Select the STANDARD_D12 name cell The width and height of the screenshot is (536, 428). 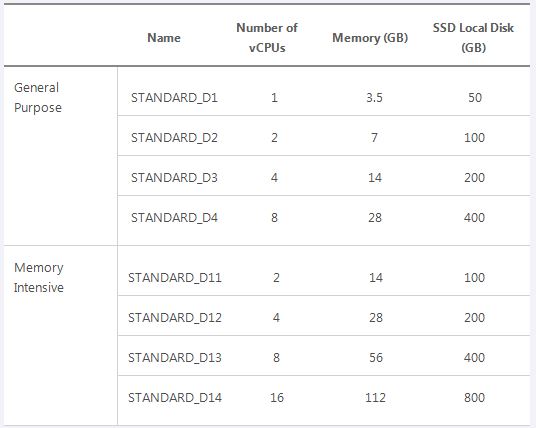pos(175,318)
